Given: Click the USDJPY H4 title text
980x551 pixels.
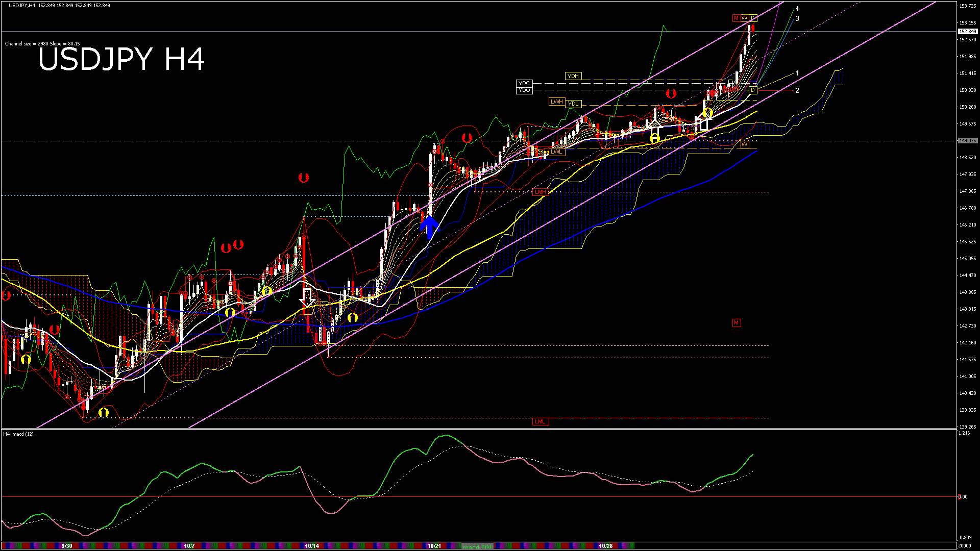Looking at the screenshot, I should (x=121, y=59).
